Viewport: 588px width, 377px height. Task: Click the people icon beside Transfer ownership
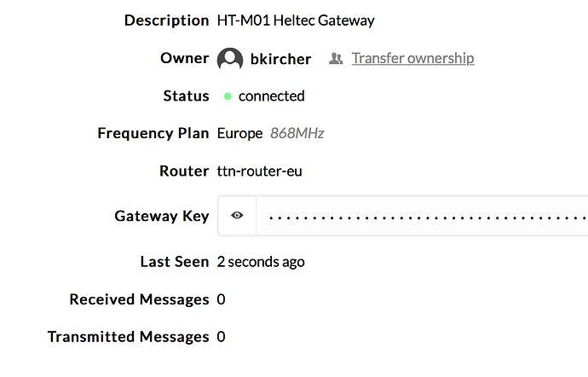[x=336, y=58]
